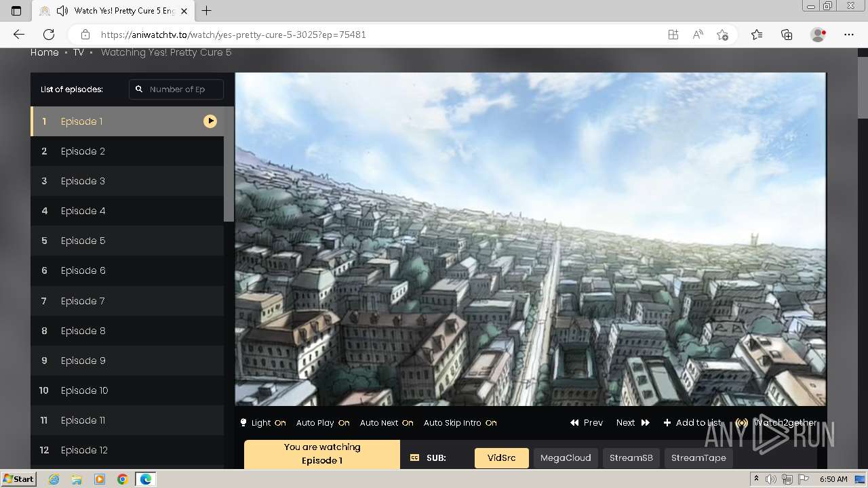Click the play icon on Episode 1
Image resolution: width=868 pixels, height=488 pixels.
(x=210, y=121)
